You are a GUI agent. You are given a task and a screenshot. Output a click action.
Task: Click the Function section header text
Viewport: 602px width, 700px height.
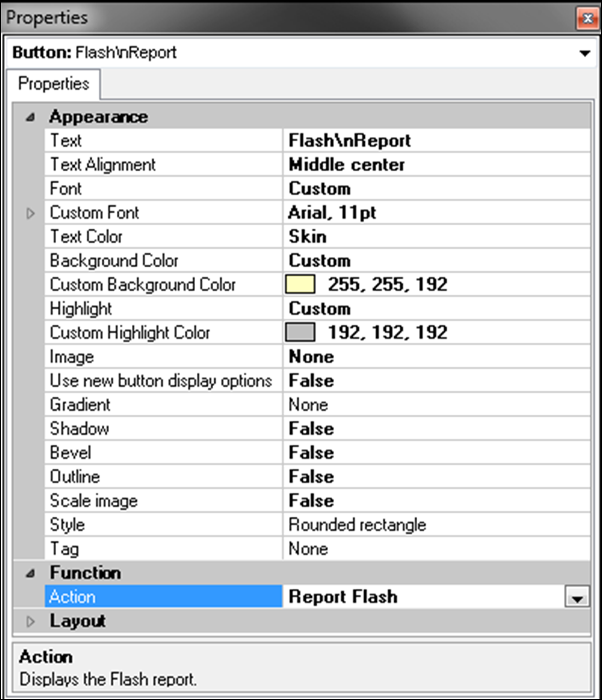86,573
